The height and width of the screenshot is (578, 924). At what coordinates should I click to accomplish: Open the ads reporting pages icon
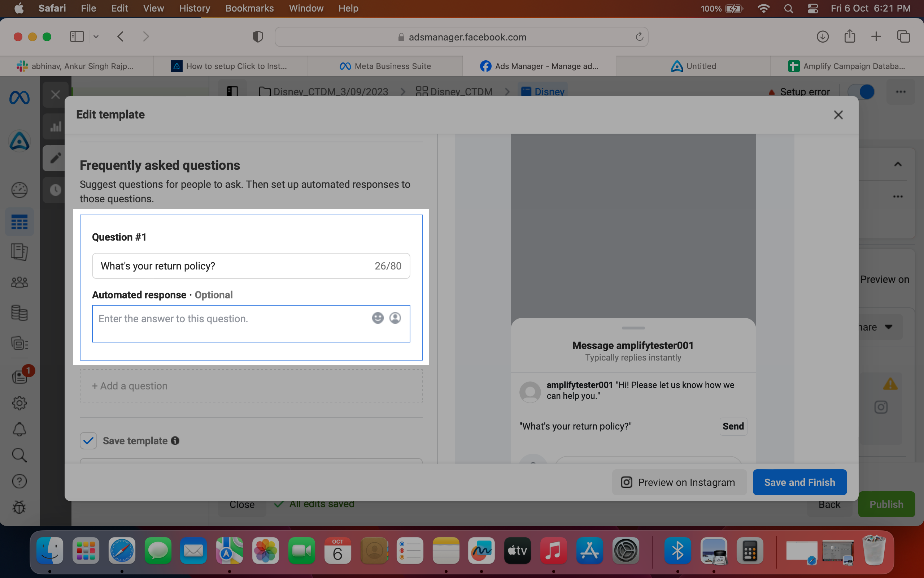click(19, 252)
